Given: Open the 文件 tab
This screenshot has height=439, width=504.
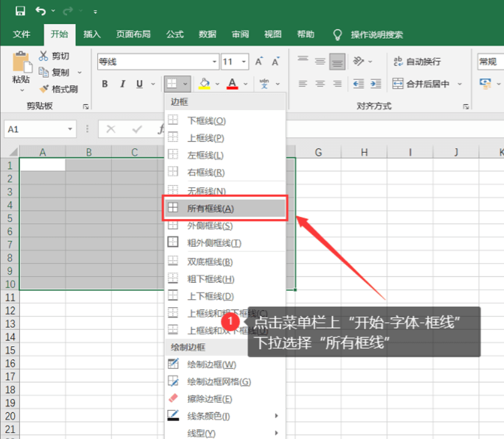Looking at the screenshot, I should 22,34.
